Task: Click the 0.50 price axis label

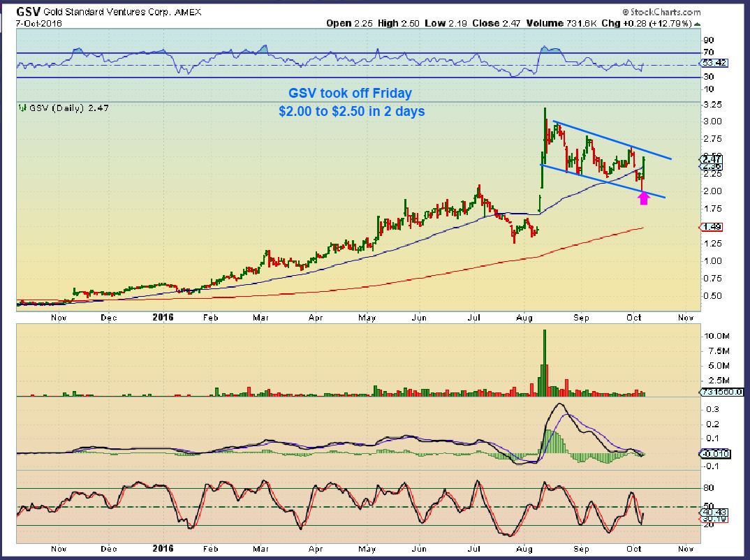Action: click(x=712, y=296)
